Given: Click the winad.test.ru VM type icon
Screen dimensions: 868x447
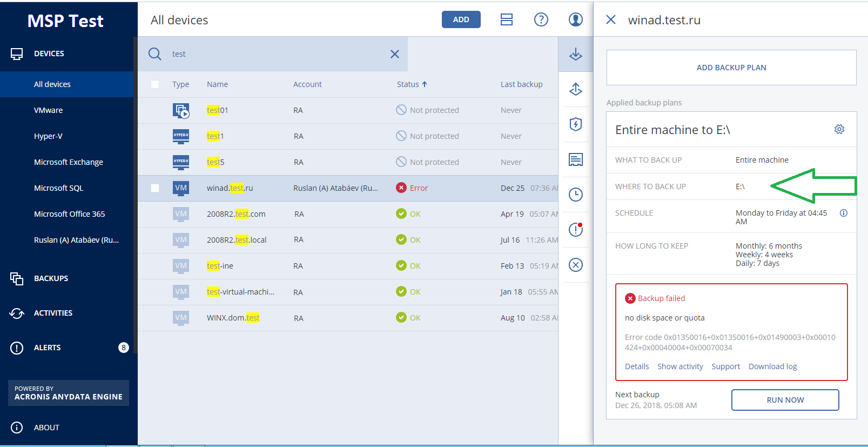Looking at the screenshot, I should coord(181,188).
